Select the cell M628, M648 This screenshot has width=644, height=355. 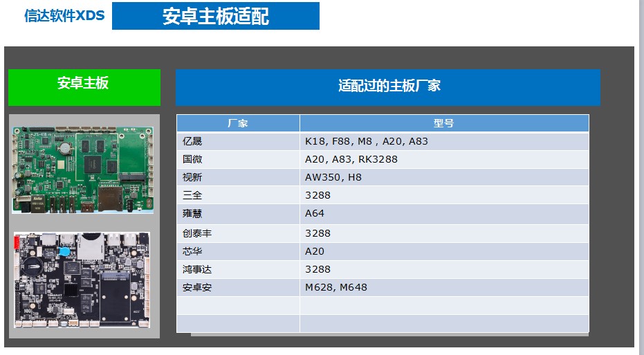[x=444, y=288]
